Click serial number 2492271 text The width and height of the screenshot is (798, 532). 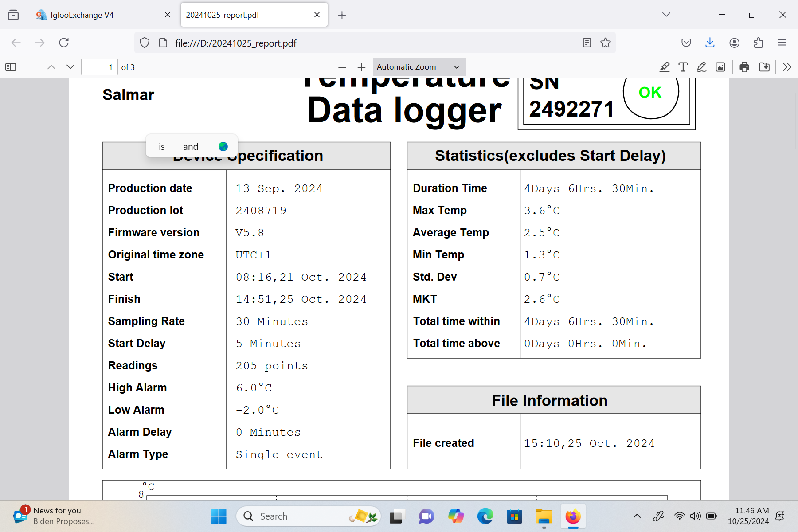pos(571,109)
